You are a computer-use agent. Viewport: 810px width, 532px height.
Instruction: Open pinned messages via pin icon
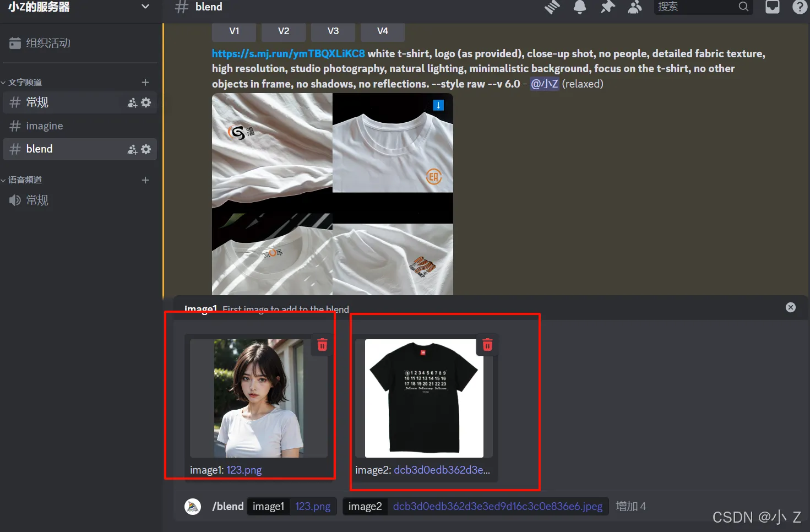click(607, 7)
